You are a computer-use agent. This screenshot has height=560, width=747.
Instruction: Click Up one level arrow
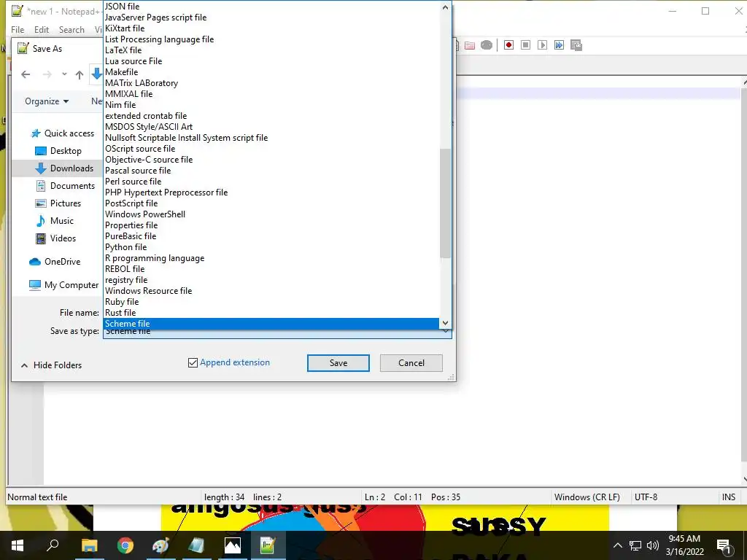[80, 75]
